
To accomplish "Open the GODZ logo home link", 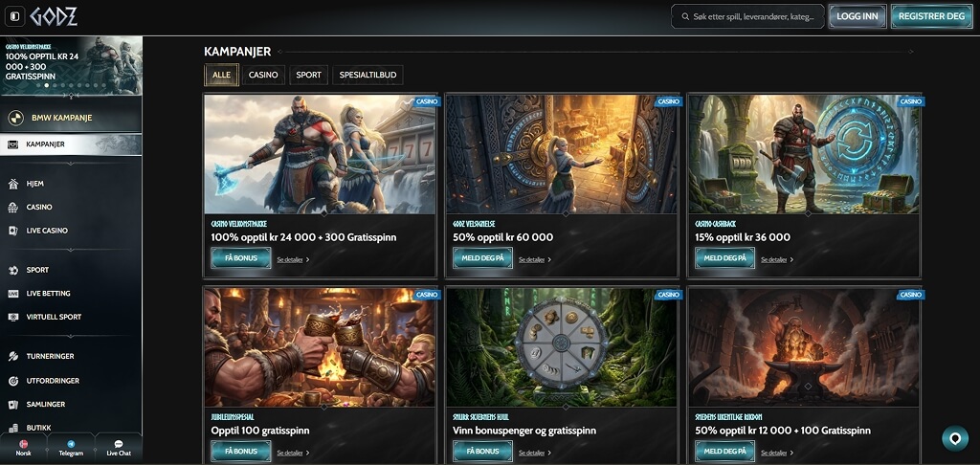I will (55, 16).
